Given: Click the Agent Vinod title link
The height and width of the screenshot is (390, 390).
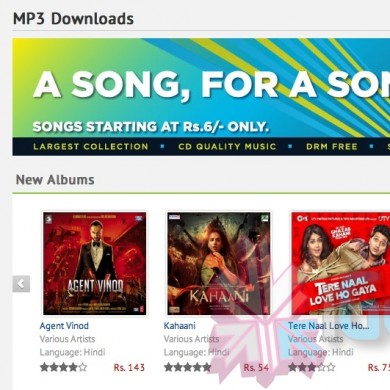Looking at the screenshot, I should click(x=64, y=326).
